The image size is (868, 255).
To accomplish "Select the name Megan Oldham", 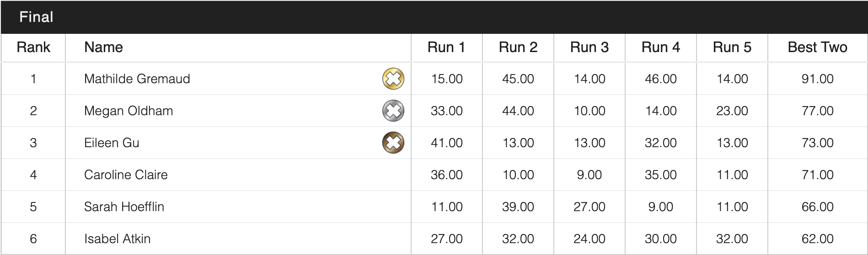I will point(129,111).
